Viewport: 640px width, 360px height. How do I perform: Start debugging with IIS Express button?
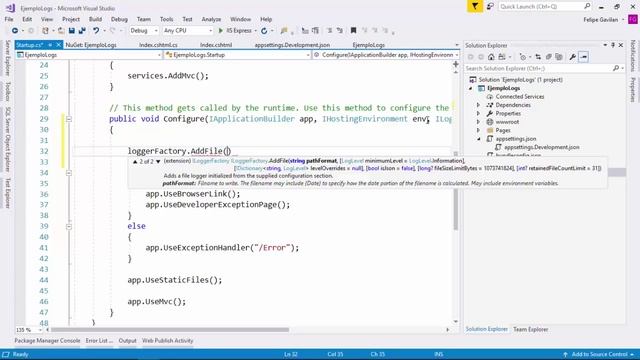click(235, 31)
